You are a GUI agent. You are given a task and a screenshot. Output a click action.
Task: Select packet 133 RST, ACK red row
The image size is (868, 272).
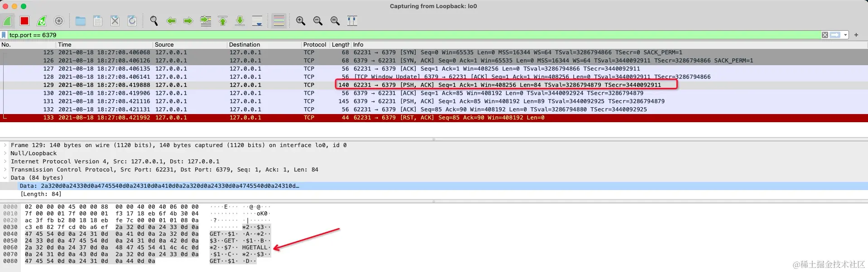pos(434,118)
